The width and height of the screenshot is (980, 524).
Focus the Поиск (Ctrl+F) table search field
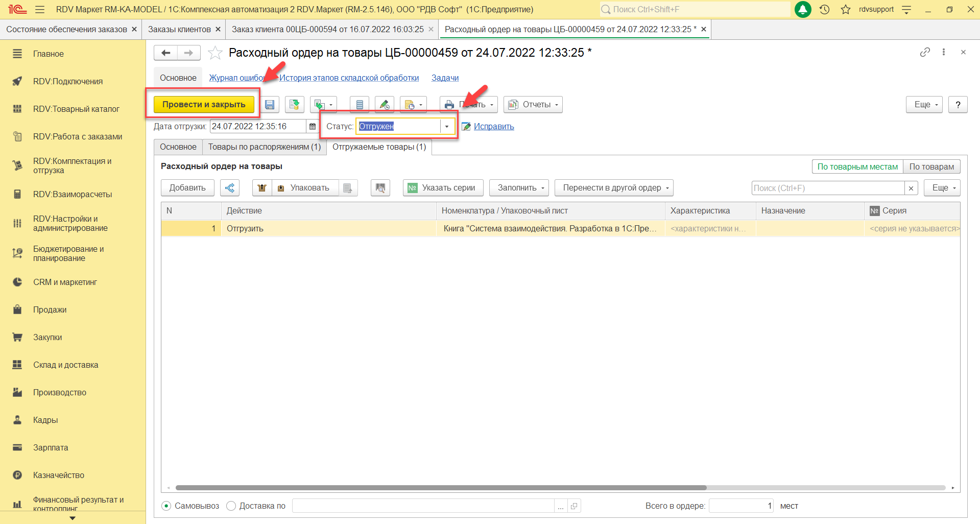[x=828, y=188]
